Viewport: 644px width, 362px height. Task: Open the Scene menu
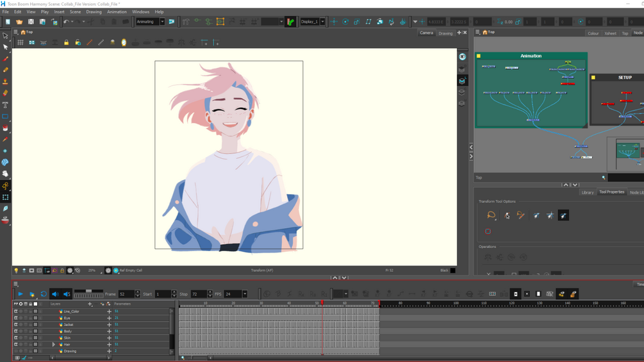click(x=75, y=12)
